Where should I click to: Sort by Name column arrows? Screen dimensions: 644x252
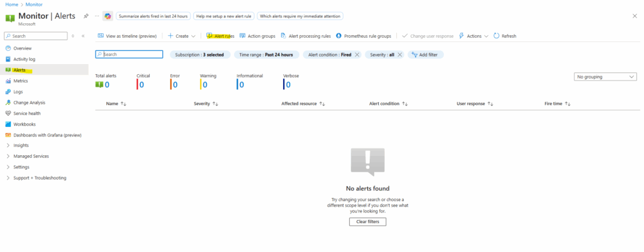click(x=124, y=104)
